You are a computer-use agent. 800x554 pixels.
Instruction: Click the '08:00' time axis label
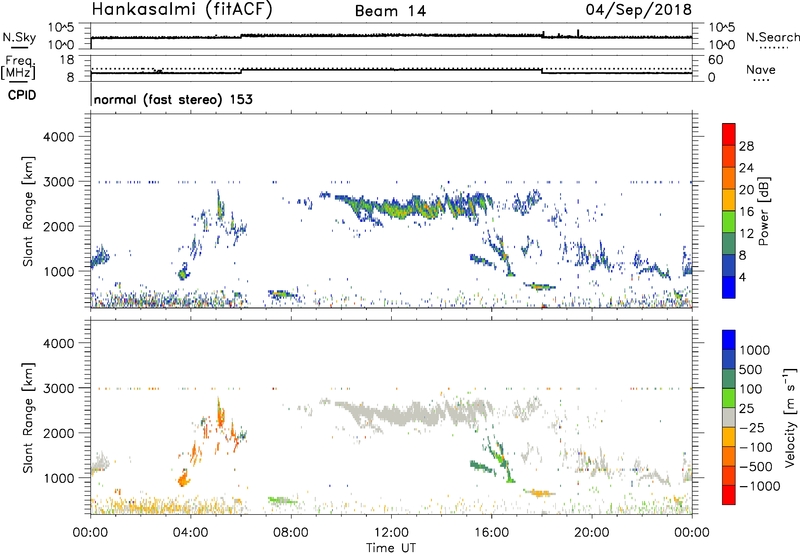291,533
